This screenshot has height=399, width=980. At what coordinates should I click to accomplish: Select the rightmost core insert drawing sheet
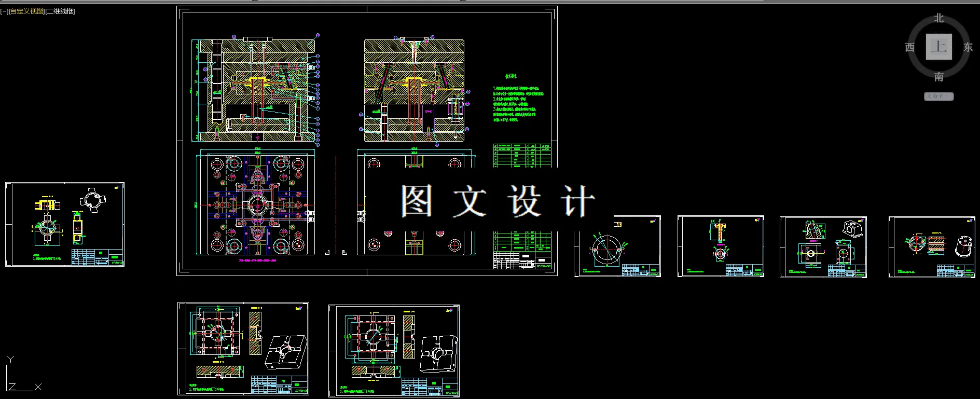coord(932,247)
